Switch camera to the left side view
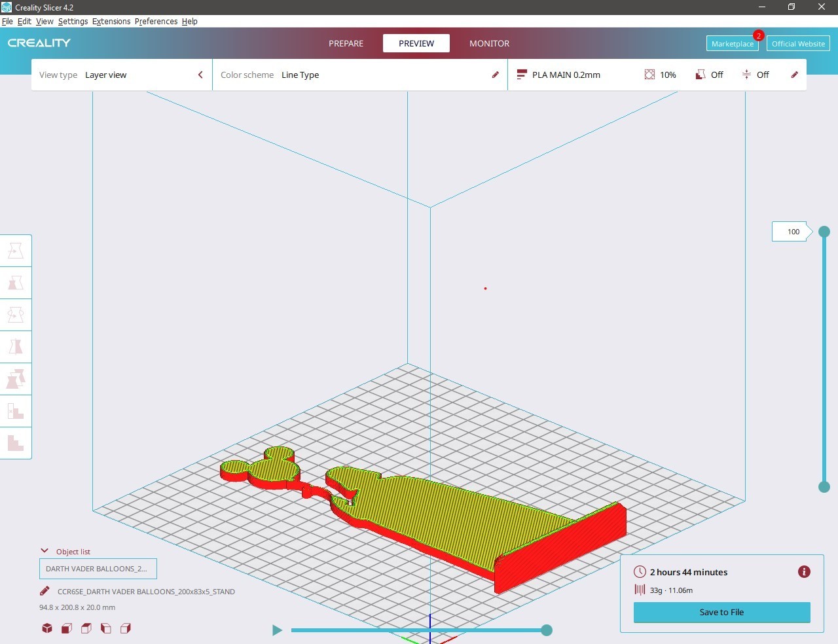Viewport: 838px width, 644px height. (106, 628)
